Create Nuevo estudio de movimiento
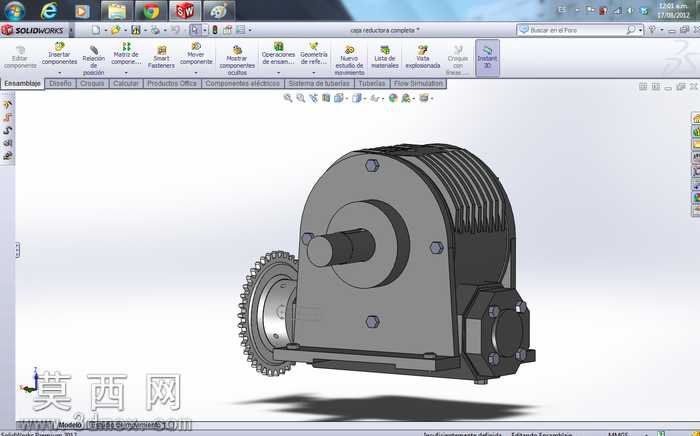The height and width of the screenshot is (436, 700). (x=349, y=60)
